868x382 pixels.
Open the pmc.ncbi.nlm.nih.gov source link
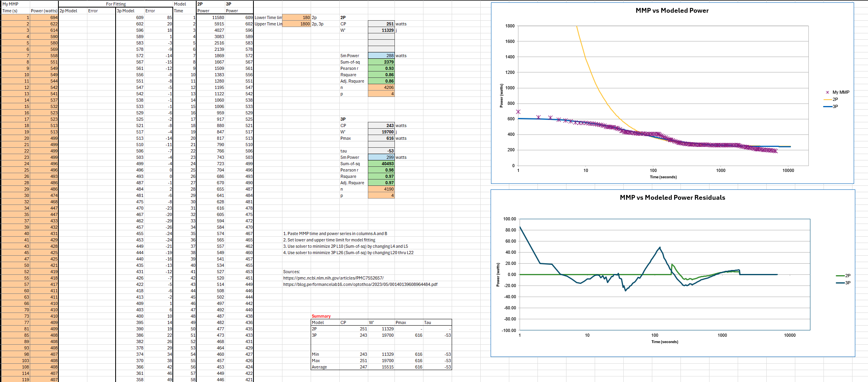[333, 278]
